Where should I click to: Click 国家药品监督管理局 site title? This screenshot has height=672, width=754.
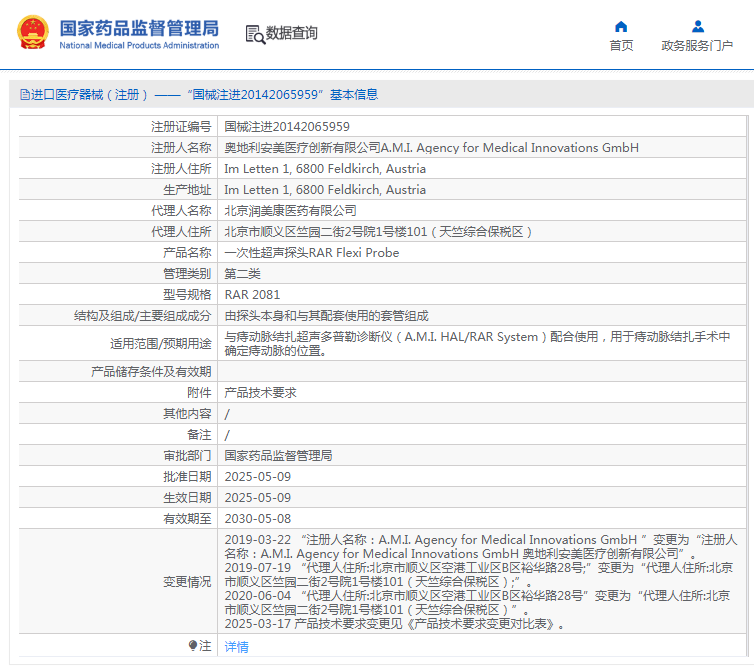pos(139,28)
